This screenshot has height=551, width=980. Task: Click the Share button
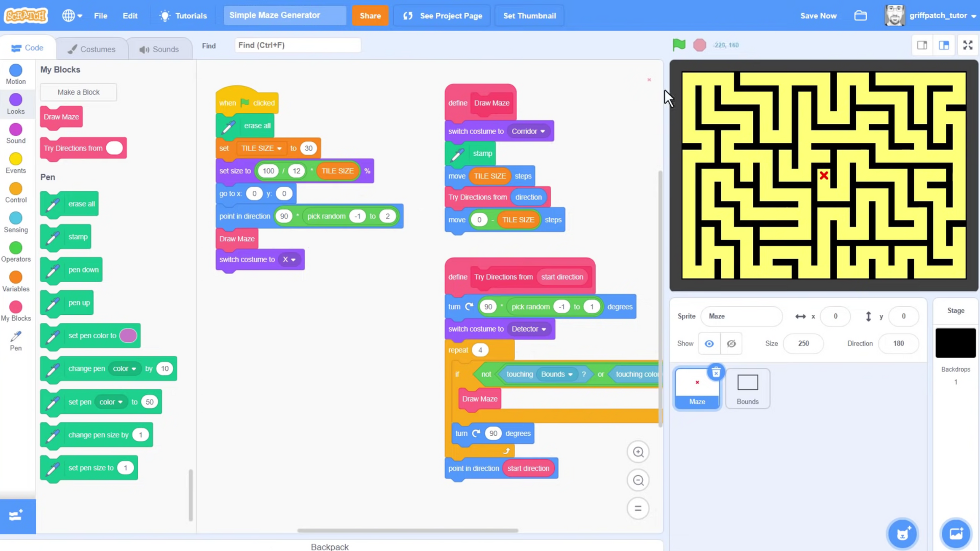pyautogui.click(x=370, y=15)
